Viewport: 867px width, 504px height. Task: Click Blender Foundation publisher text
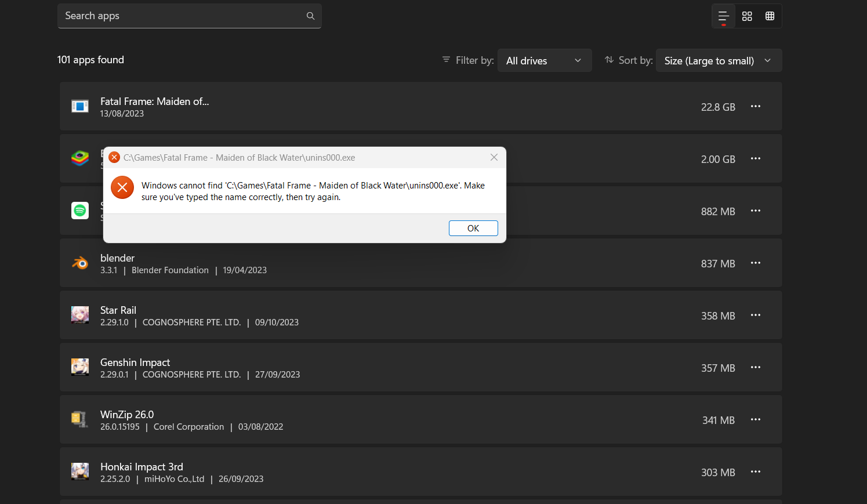tap(170, 270)
